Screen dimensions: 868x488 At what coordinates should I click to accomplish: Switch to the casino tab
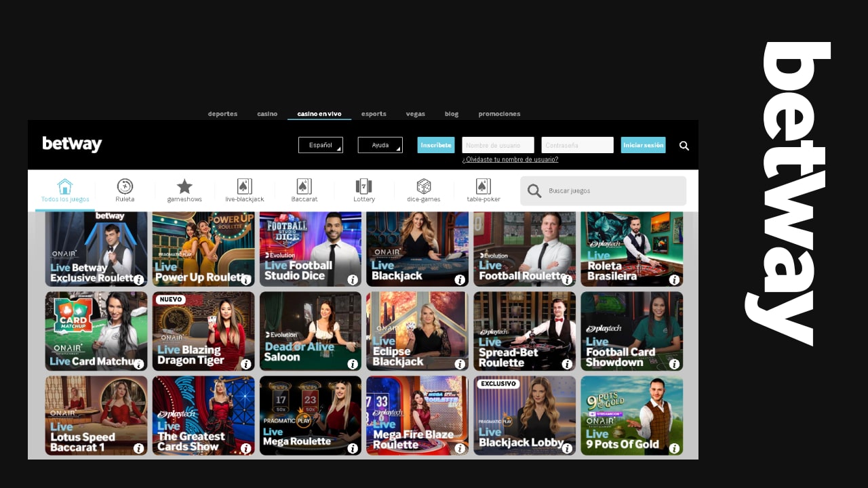pos(267,114)
